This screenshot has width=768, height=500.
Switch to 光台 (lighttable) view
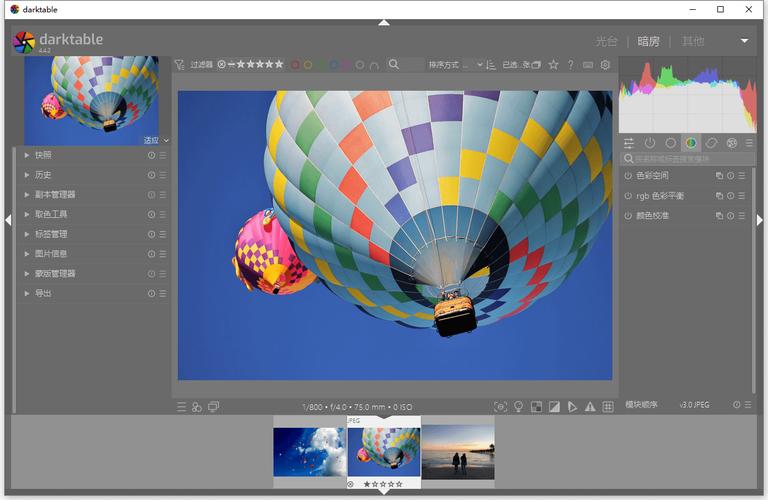606,41
